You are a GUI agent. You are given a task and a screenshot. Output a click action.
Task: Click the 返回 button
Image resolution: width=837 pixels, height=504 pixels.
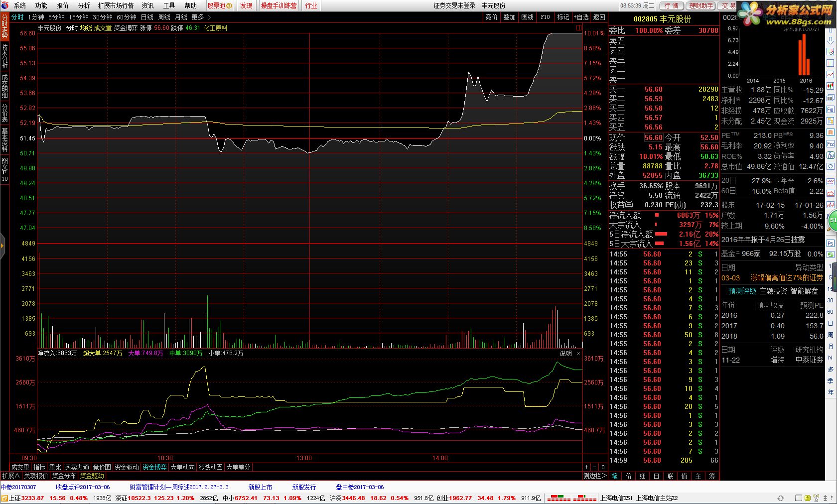pos(599,17)
